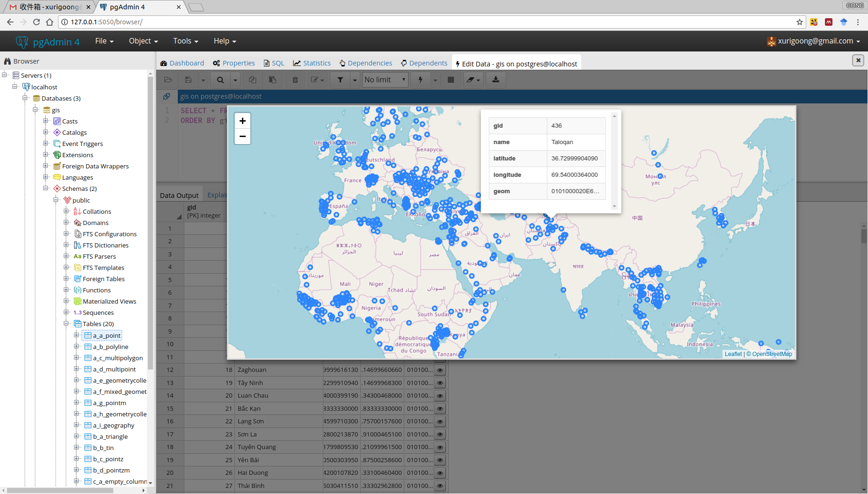Image resolution: width=868 pixels, height=494 pixels.
Task: View geometry for Luan Chau row
Action: coord(440,396)
